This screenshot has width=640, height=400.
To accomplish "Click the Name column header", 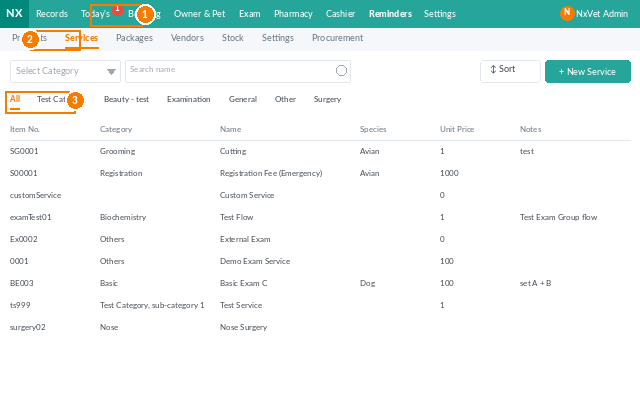I will tap(231, 129).
